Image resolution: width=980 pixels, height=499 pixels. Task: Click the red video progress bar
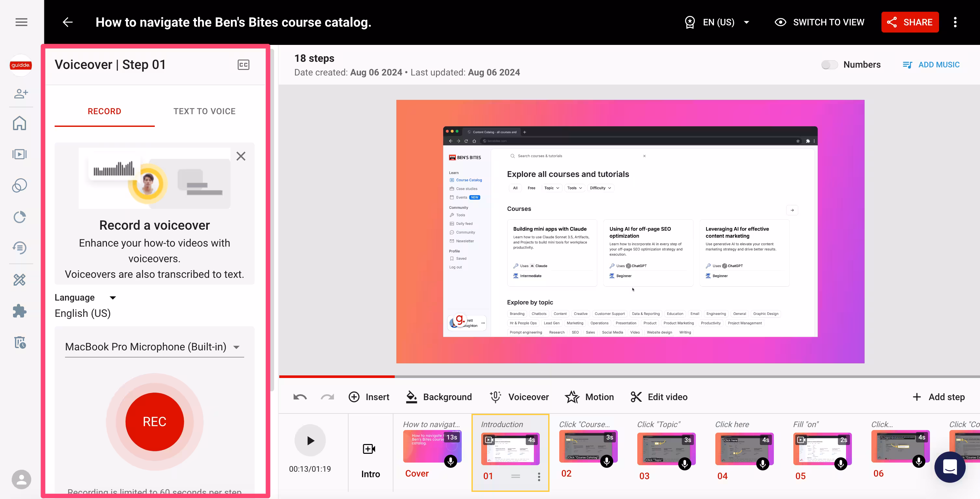[x=337, y=376]
